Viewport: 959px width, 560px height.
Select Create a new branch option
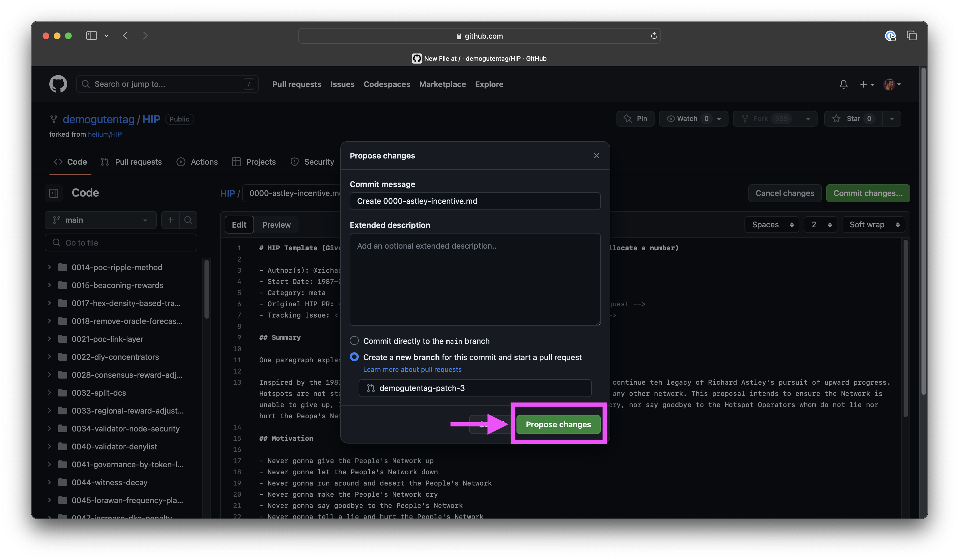[x=354, y=357]
